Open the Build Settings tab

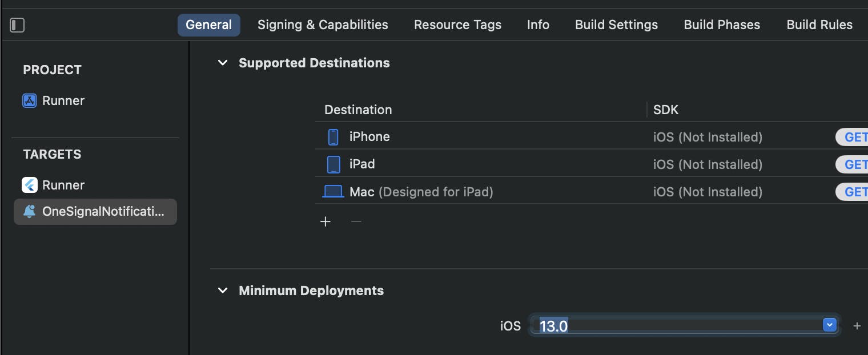tap(616, 25)
